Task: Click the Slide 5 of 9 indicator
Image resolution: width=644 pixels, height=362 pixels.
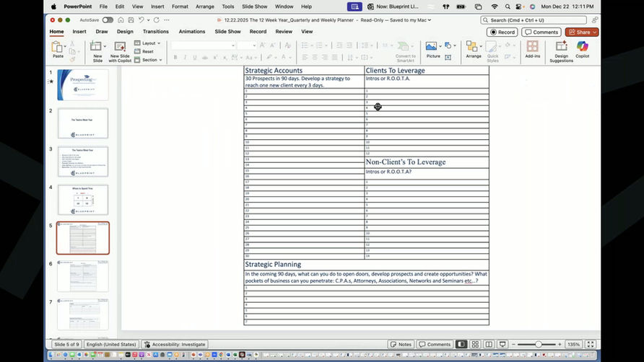Action: tap(66, 345)
